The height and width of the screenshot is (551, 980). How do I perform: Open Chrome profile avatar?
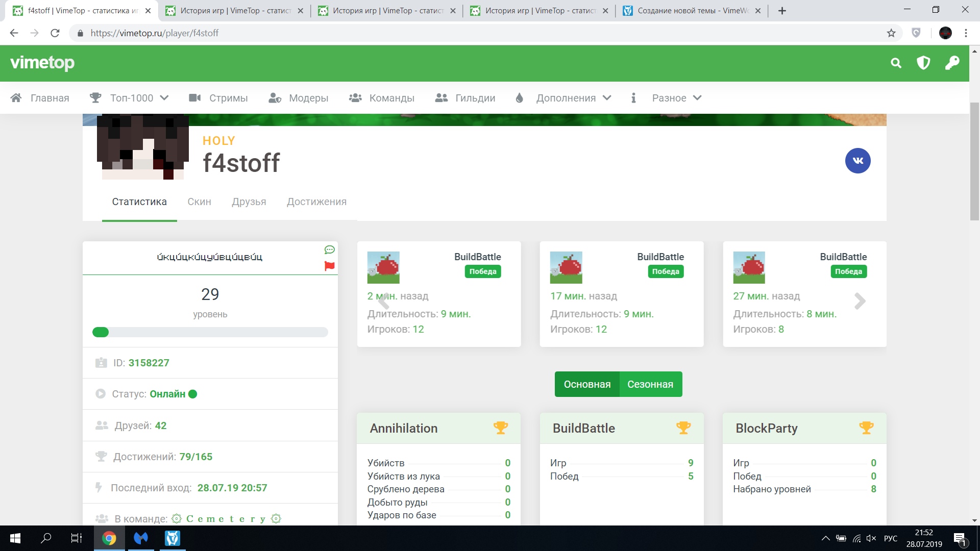[x=945, y=33]
